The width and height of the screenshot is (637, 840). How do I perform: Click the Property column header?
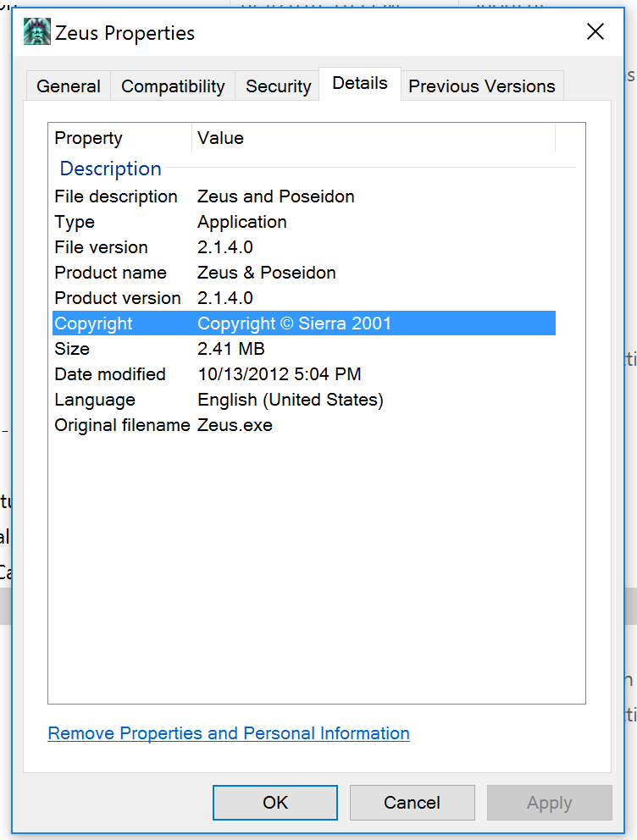120,138
